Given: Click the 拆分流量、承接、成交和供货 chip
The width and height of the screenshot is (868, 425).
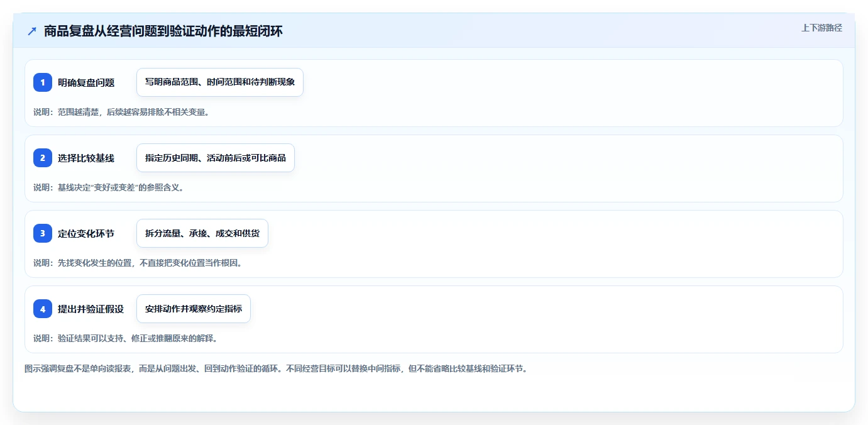Looking at the screenshot, I should coord(202,233).
